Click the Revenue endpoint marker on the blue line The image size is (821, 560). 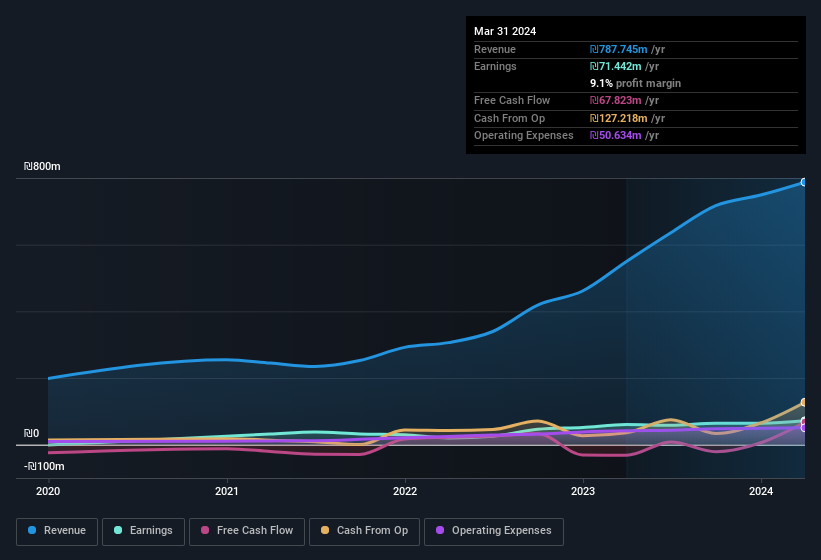click(x=804, y=182)
